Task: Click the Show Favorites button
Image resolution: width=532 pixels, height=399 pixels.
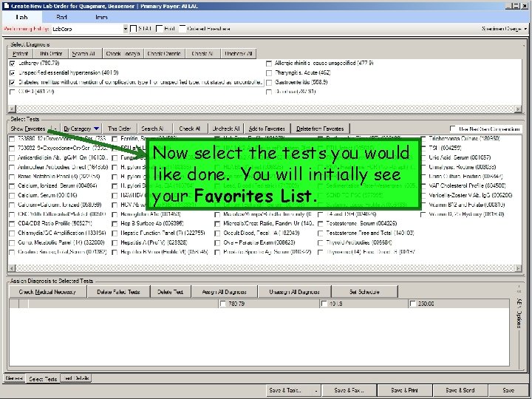Action: tap(28, 129)
